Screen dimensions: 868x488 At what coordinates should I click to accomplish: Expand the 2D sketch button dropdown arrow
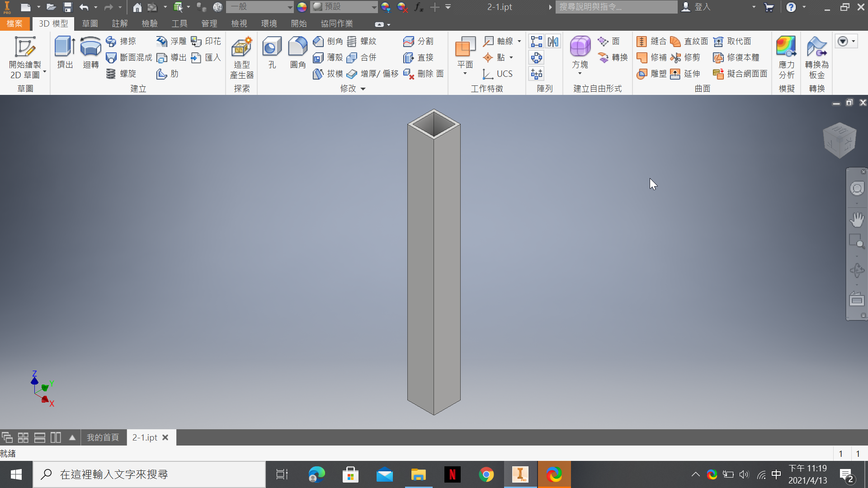(x=45, y=72)
